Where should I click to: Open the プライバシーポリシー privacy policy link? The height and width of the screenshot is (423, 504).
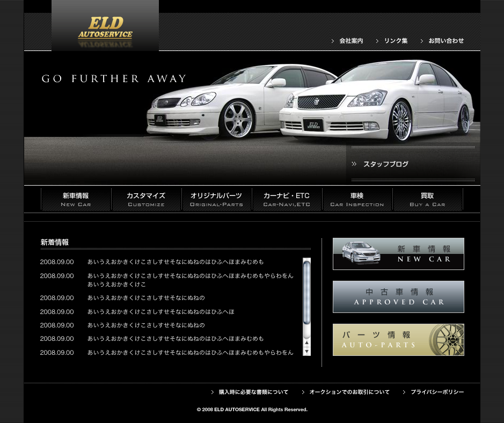437,392
